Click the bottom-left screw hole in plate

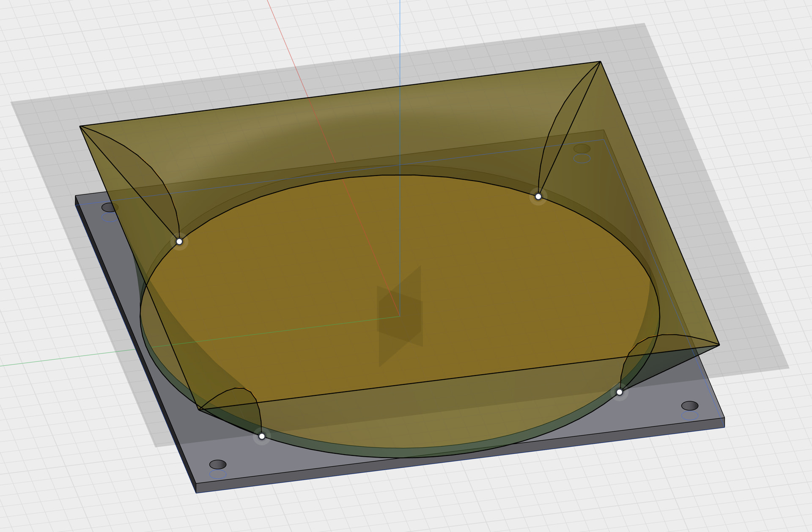[218, 464]
